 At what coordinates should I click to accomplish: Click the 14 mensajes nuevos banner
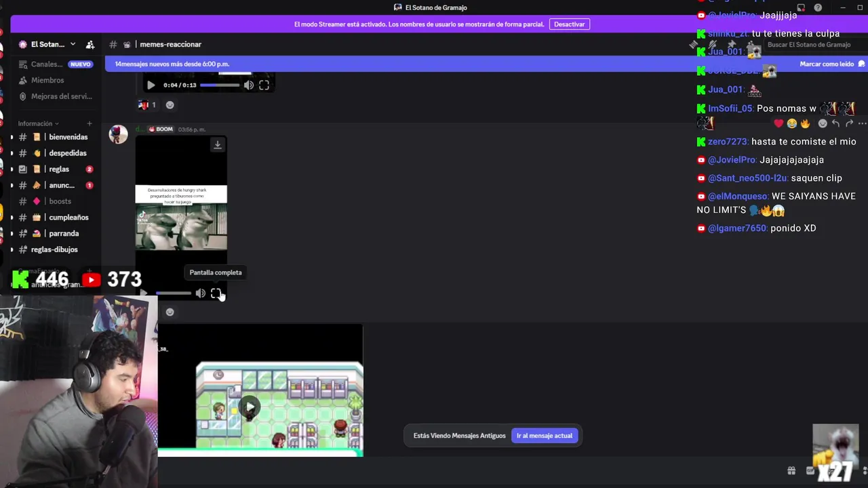172,64
